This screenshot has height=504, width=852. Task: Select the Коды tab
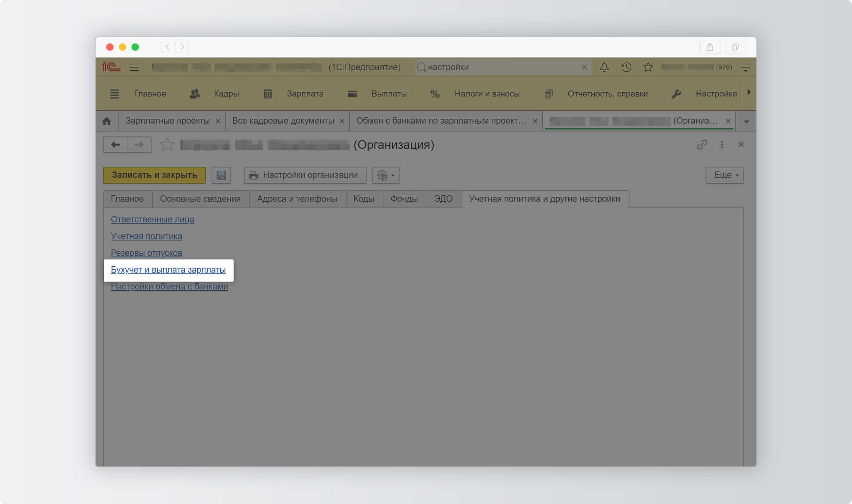click(364, 199)
